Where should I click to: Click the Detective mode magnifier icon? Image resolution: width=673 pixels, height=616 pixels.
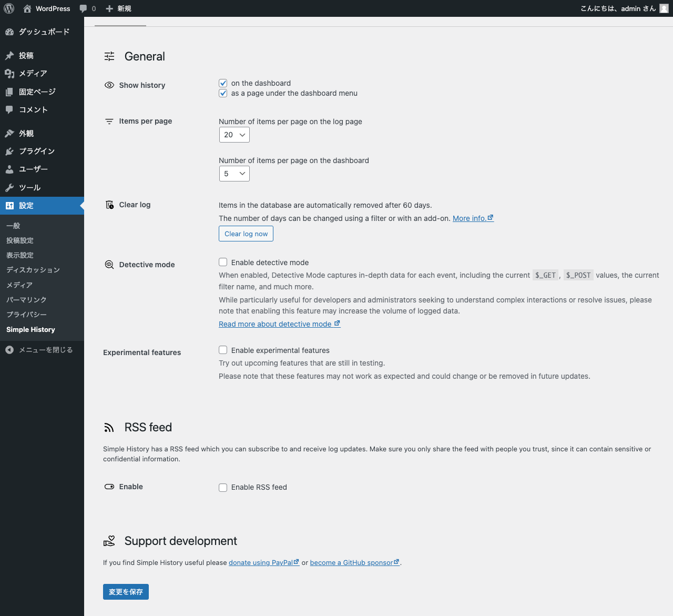coord(109,265)
